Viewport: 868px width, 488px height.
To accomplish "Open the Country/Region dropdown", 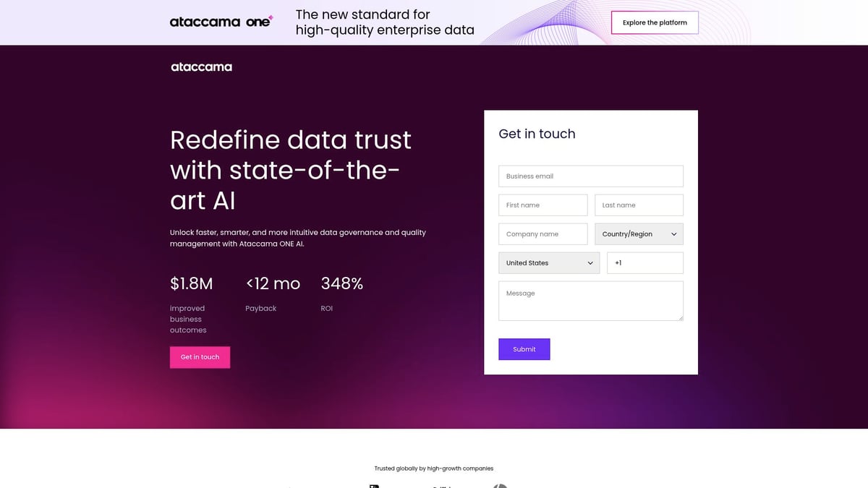I will pyautogui.click(x=639, y=234).
